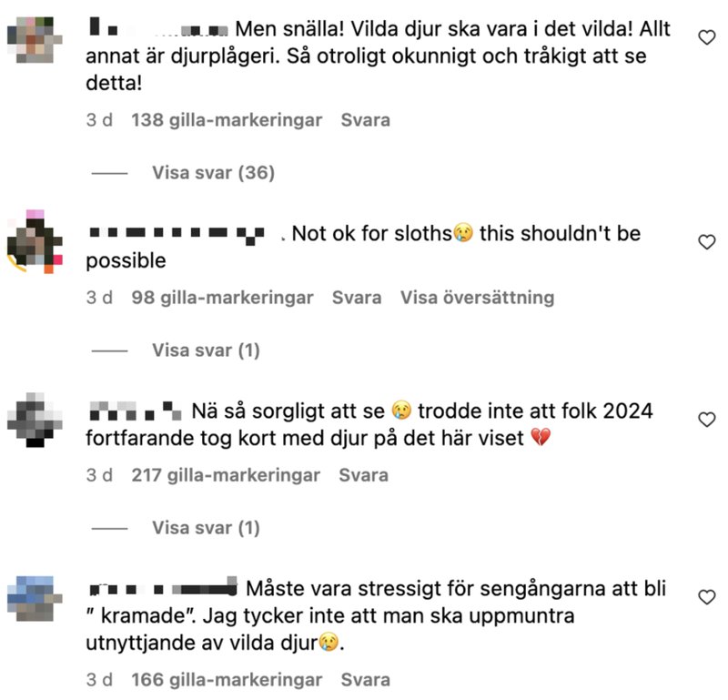The height and width of the screenshot is (700, 728).
Task: Open the profile picture of the first commenter
Action: pyautogui.click(x=35, y=40)
